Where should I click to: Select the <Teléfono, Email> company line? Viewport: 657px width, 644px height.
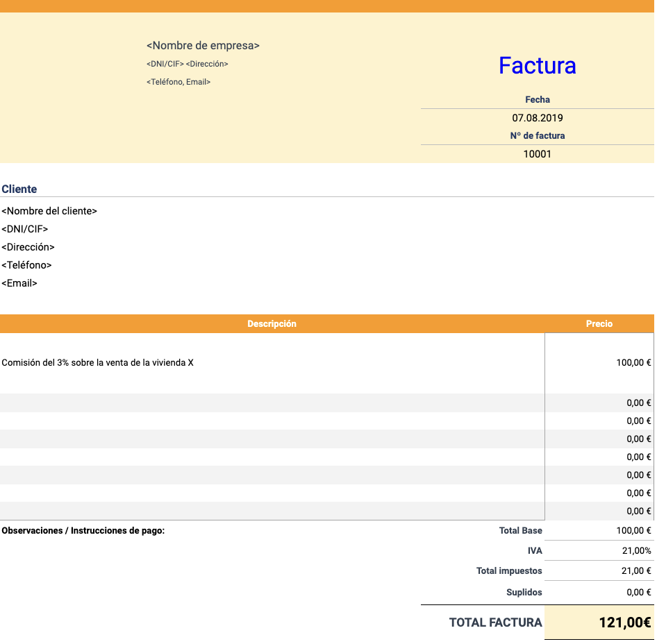[x=178, y=82]
